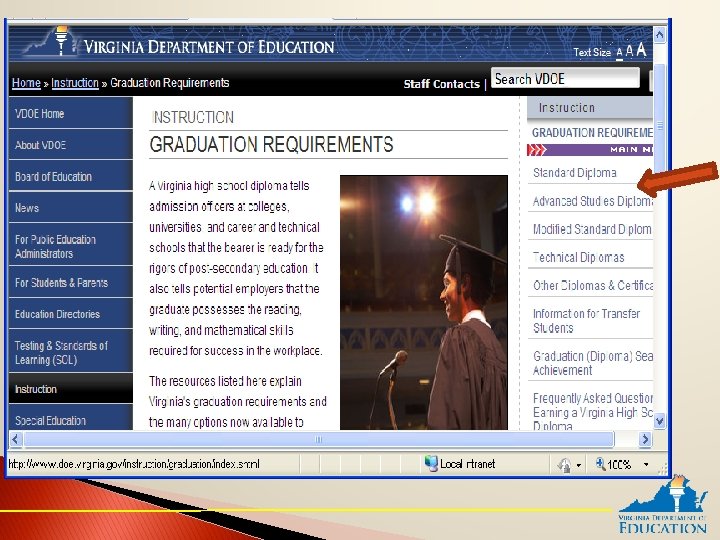Open the Standard Diploma link

pyautogui.click(x=574, y=173)
